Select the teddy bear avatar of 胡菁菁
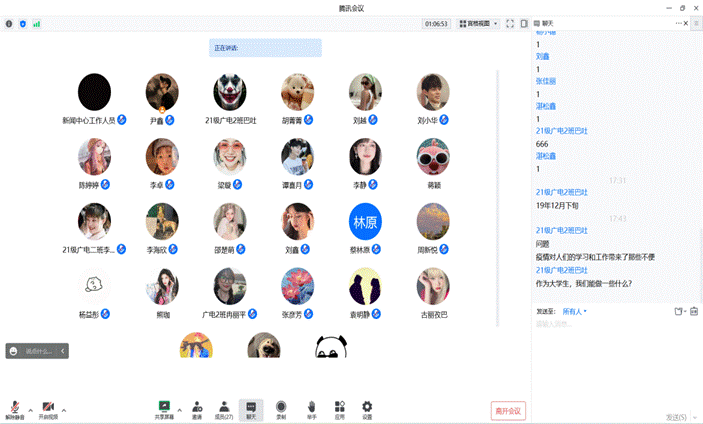Screen dimensions: 703x424 click(297, 92)
